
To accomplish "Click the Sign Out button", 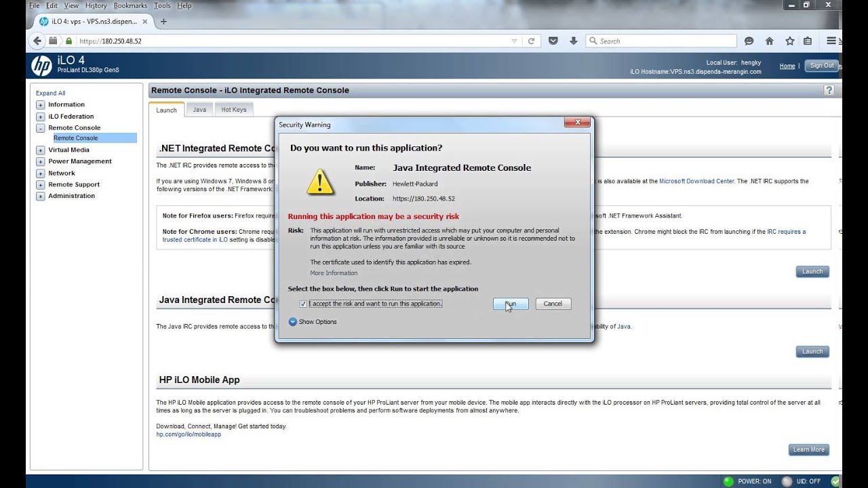I will [x=822, y=66].
